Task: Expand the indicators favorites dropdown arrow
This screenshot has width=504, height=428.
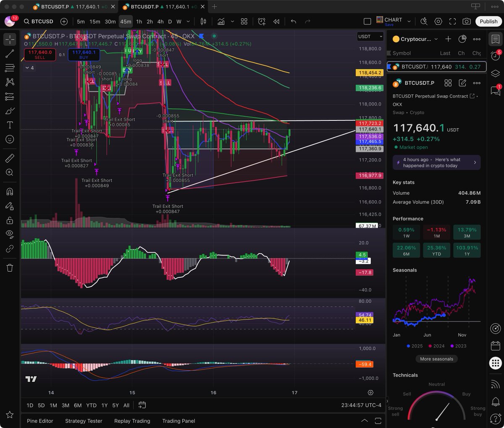Action: pos(232,21)
